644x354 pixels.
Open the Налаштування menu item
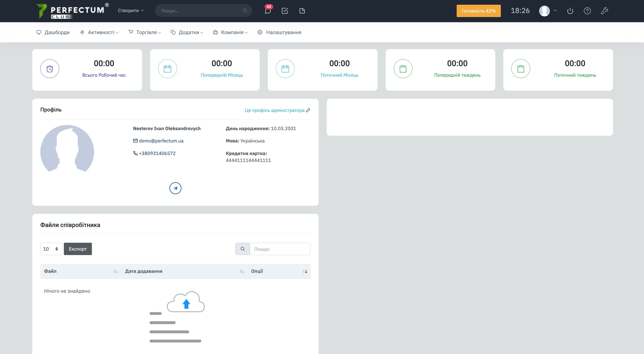283,32
